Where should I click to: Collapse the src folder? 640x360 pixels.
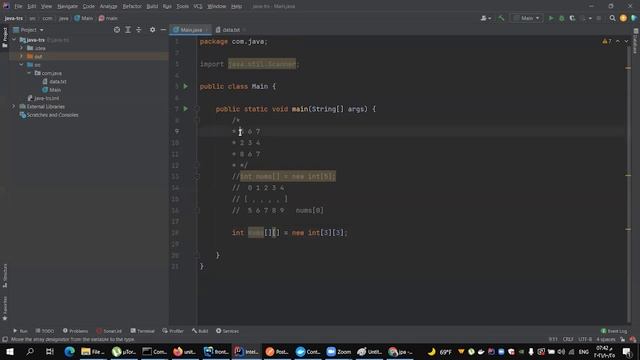coord(21,65)
